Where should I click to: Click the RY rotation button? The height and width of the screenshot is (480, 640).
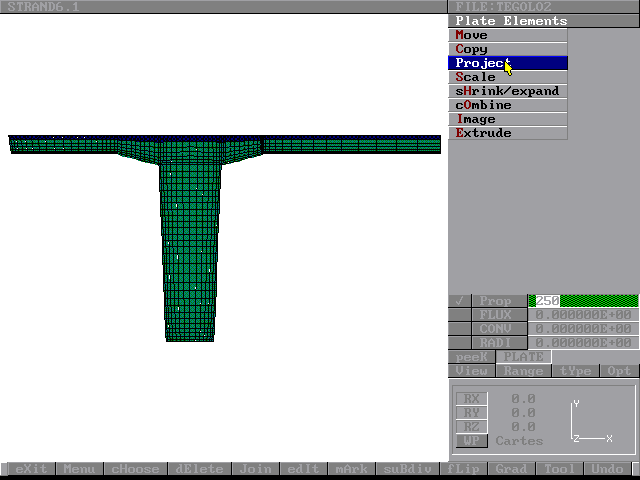coord(471,413)
